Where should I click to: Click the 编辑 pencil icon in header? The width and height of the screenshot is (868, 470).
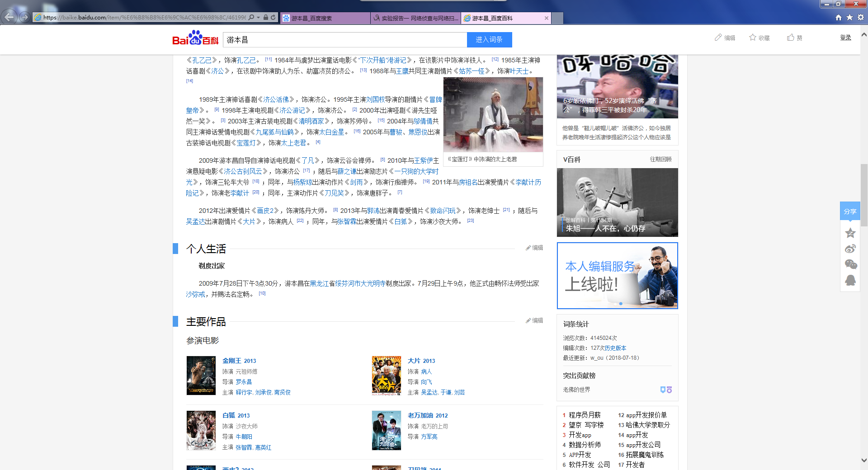718,38
